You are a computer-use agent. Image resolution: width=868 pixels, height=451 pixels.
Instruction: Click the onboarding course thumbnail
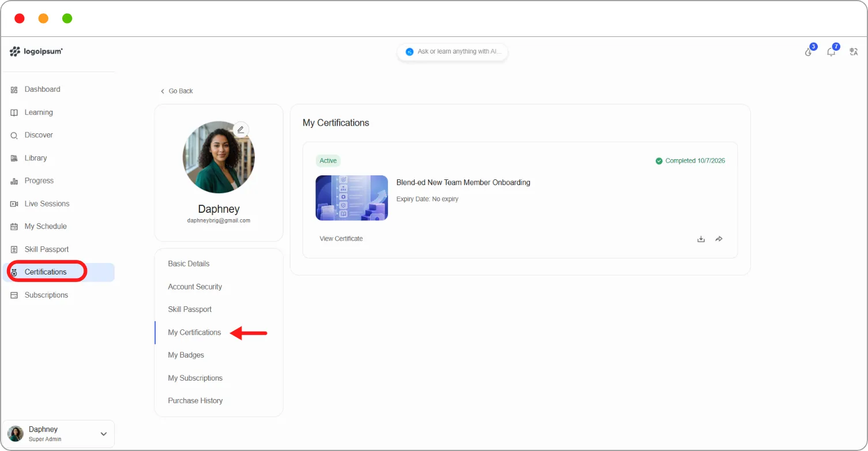click(352, 198)
